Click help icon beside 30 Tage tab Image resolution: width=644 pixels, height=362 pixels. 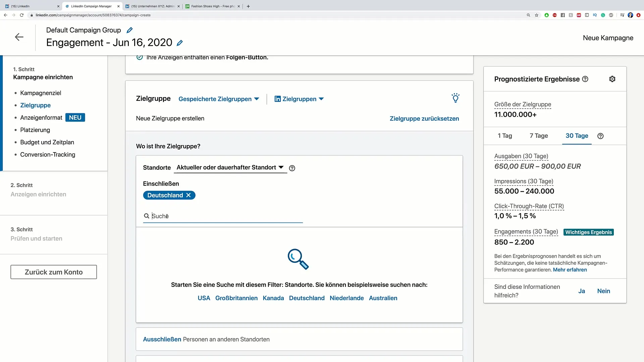(x=600, y=136)
